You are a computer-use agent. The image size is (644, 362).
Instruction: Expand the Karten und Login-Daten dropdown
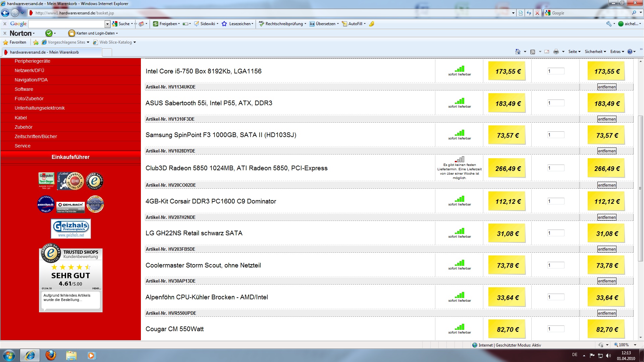(x=117, y=33)
